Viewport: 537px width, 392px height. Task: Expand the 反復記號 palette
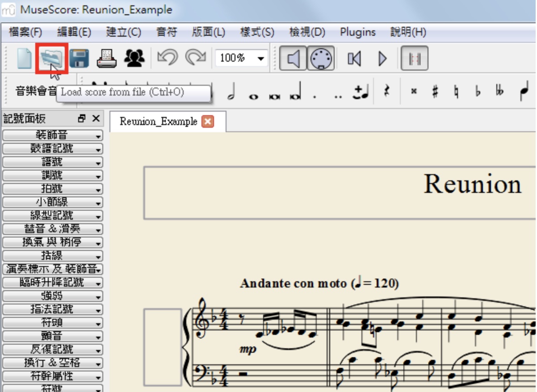coord(52,350)
